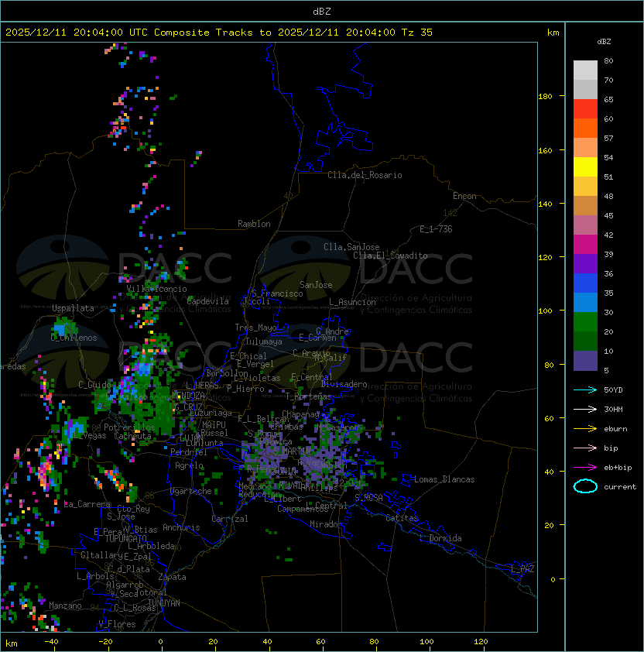Image resolution: width=644 pixels, height=652 pixels.
Task: Click the 'Divisadero' map label
Action: pos(344,384)
